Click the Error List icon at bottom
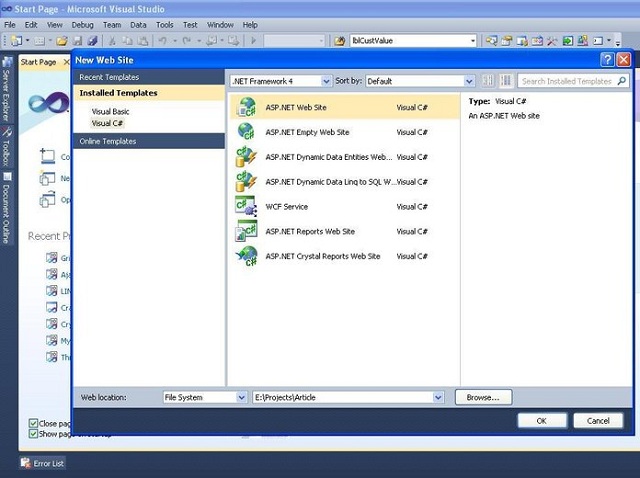Viewport: 640px width, 478px height. (x=26, y=463)
